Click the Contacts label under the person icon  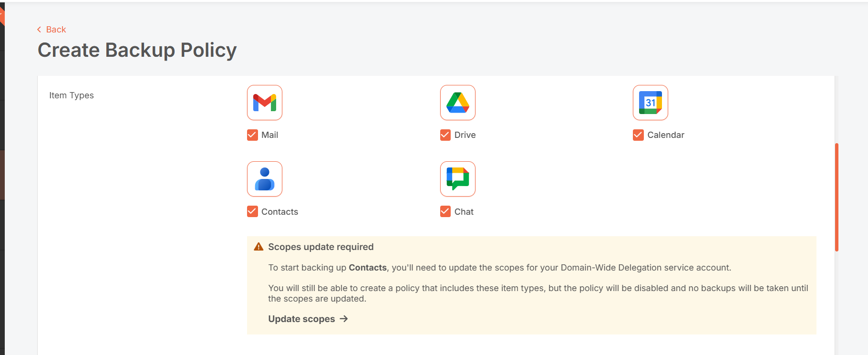coord(279,212)
